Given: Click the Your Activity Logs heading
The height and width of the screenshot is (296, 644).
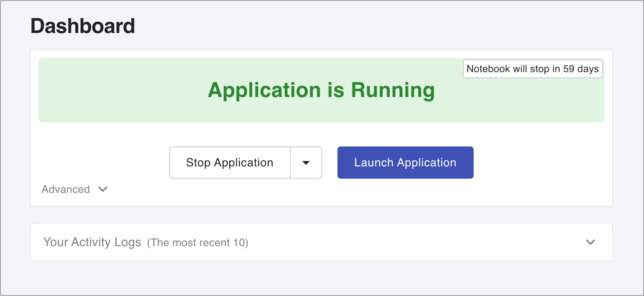Looking at the screenshot, I should (92, 242).
